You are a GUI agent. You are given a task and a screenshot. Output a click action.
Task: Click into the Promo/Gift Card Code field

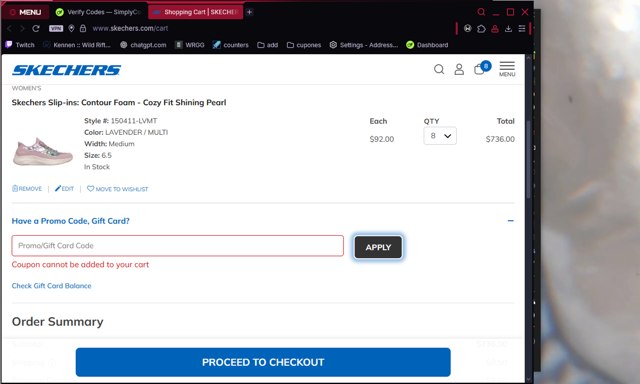[x=178, y=246]
